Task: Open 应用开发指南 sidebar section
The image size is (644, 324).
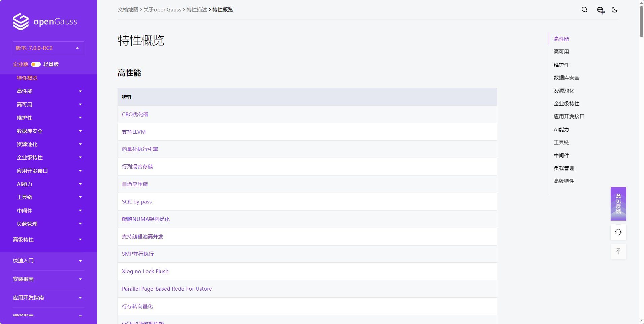Action: click(28, 298)
